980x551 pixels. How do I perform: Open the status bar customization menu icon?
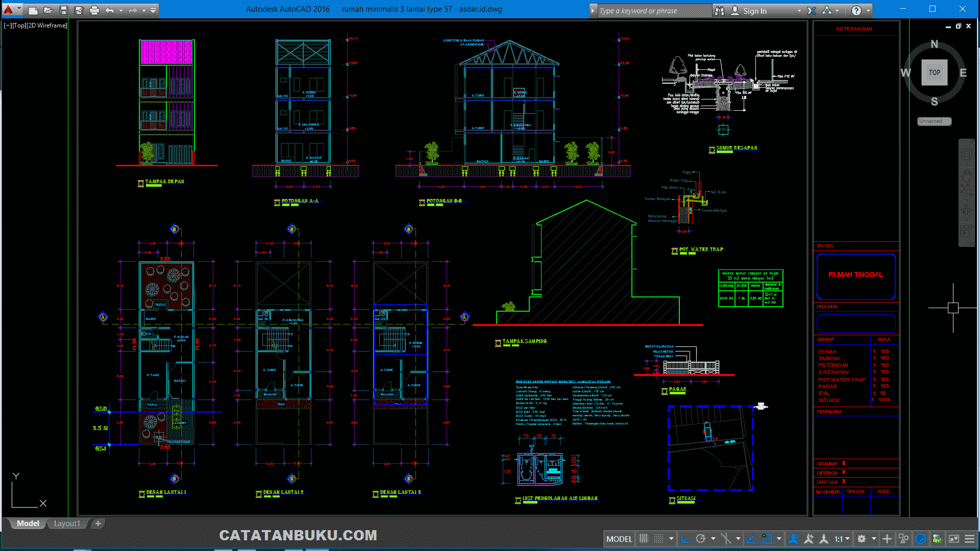969,539
